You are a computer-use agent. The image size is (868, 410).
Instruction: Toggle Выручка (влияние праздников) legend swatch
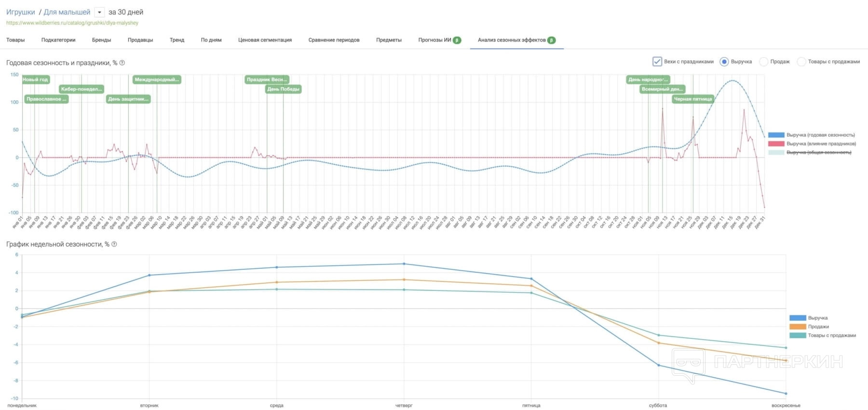pos(776,144)
